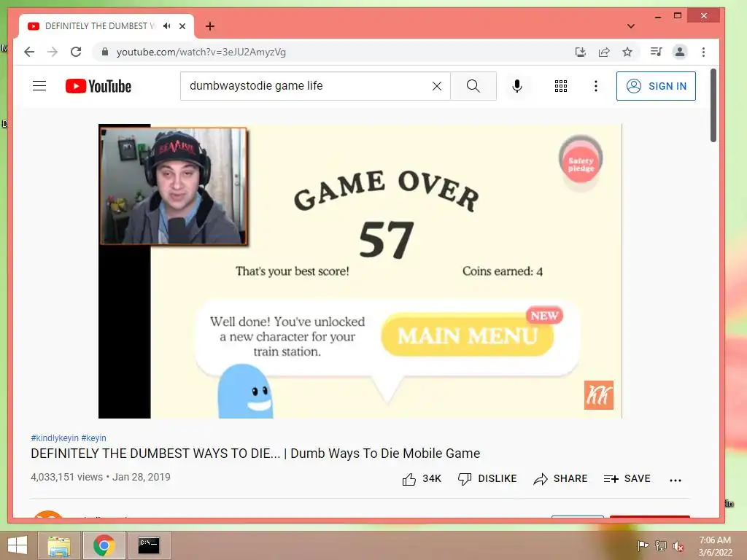Open the media control icon in Chrome toolbar
This screenshot has width=747, height=560.
656,52
